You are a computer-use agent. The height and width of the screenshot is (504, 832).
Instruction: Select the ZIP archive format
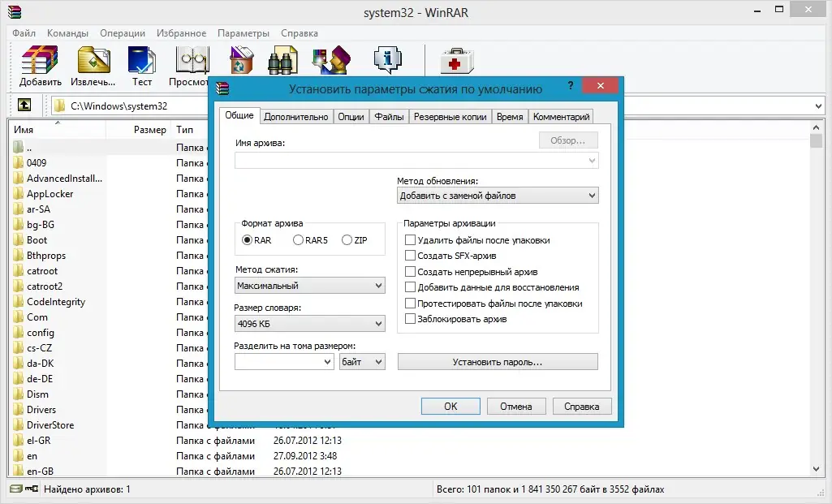(x=347, y=240)
